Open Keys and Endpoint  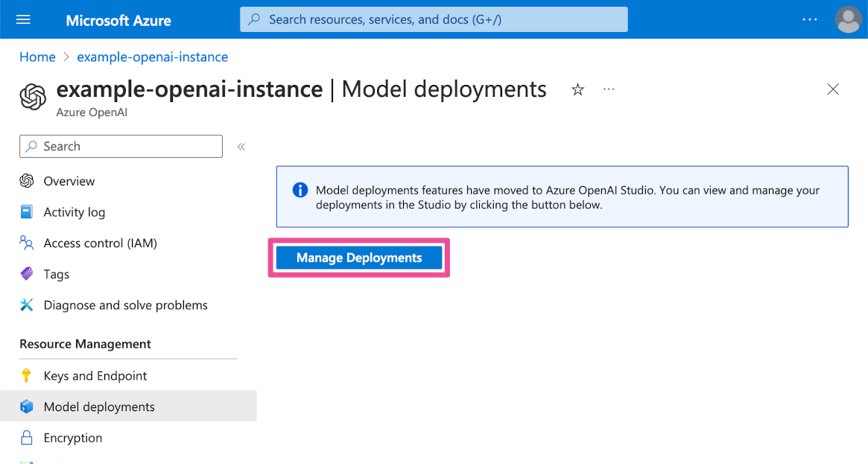tap(95, 375)
